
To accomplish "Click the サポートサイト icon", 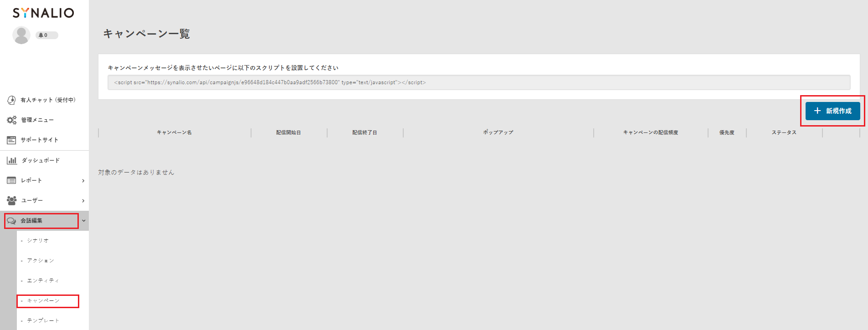I will click(x=11, y=140).
